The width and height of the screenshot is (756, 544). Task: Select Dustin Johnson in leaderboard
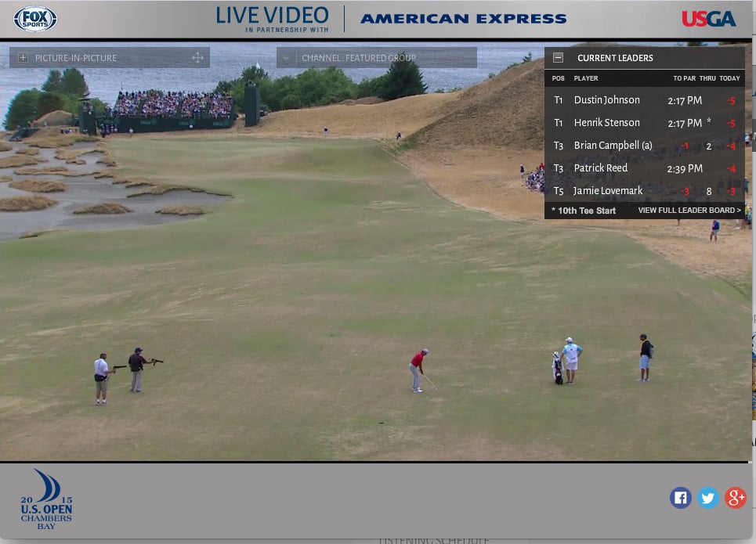tap(606, 100)
